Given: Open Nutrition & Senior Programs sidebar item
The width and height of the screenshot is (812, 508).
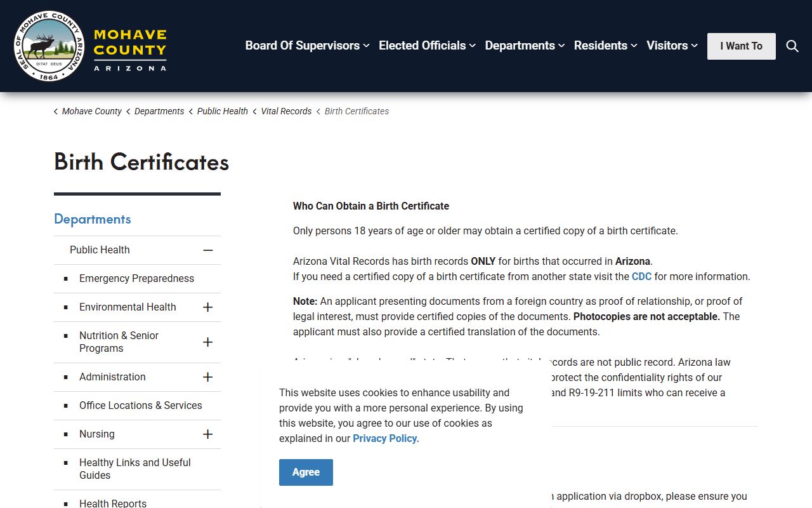Looking at the screenshot, I should point(119,342).
